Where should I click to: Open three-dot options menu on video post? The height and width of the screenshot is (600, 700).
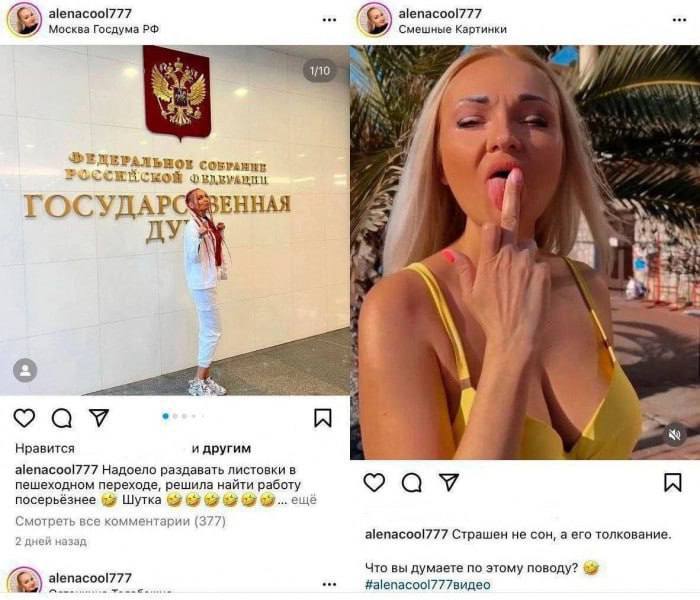(x=679, y=20)
